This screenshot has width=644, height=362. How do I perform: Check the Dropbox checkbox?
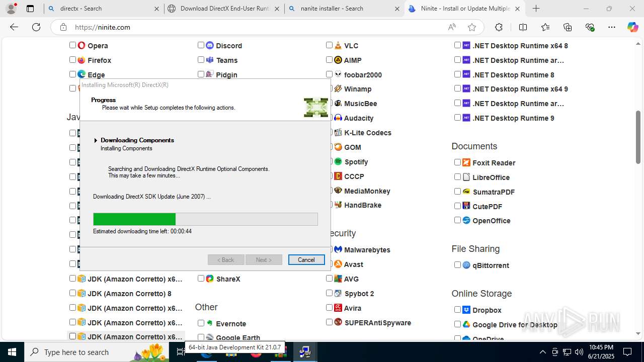pyautogui.click(x=457, y=309)
